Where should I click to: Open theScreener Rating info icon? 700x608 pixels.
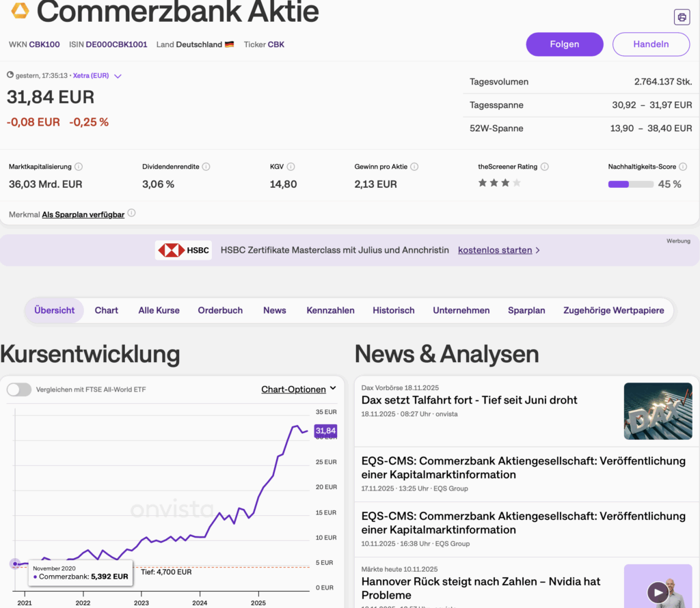coord(545,167)
